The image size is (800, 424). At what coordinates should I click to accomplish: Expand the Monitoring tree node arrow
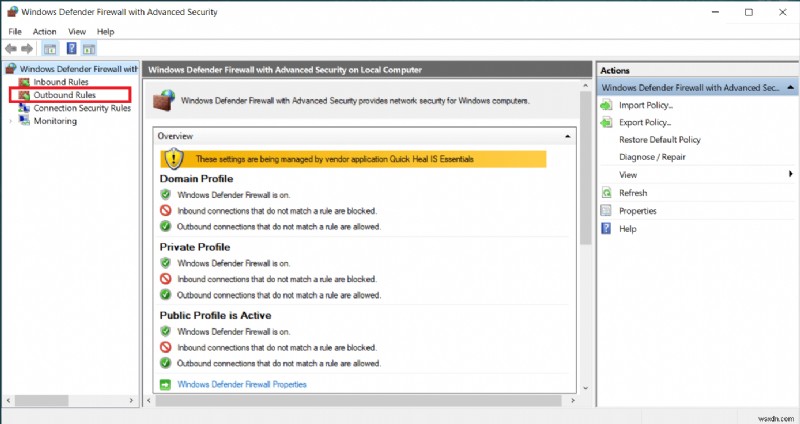pyautogui.click(x=11, y=121)
